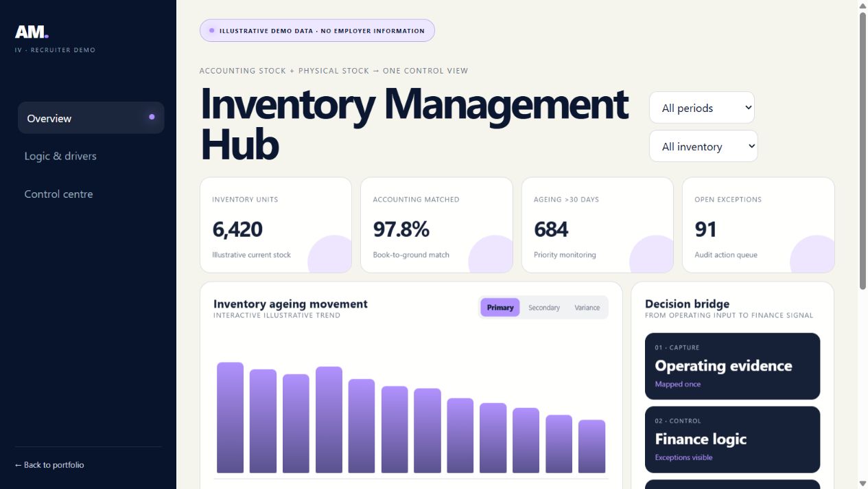Click the AM logo in sidebar

pos(32,32)
